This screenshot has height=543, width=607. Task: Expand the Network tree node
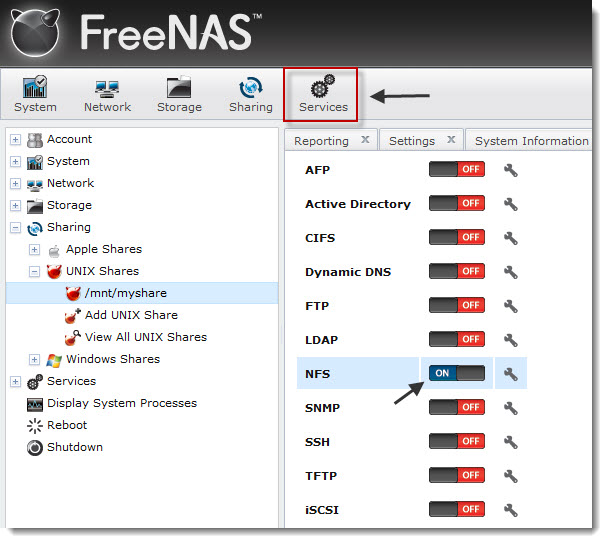coord(15,183)
